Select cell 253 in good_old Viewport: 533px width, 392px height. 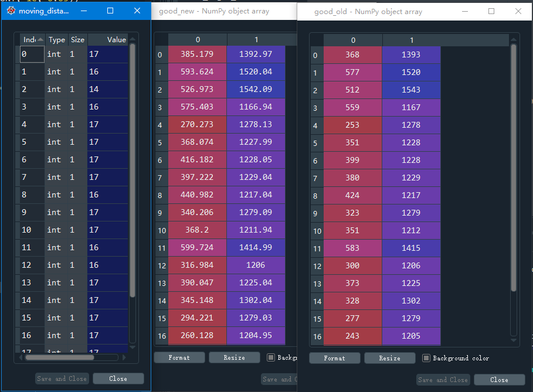pyautogui.click(x=352, y=125)
